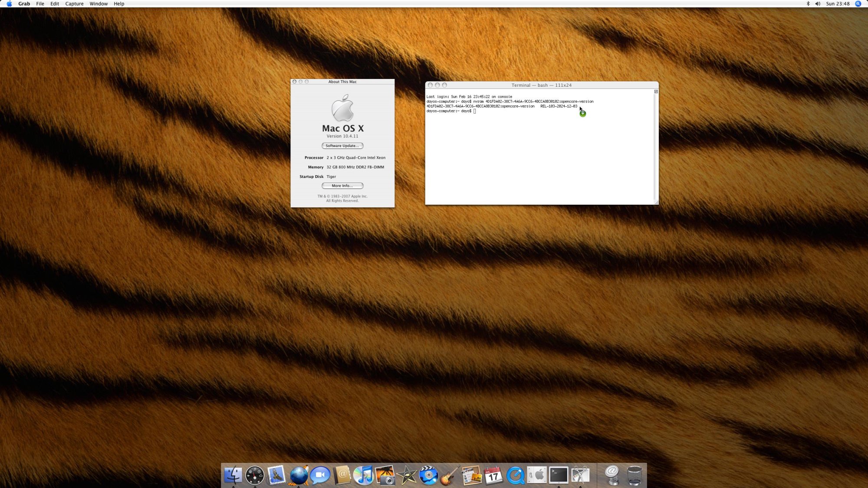Launch Dashboard from the Dock

point(255,475)
